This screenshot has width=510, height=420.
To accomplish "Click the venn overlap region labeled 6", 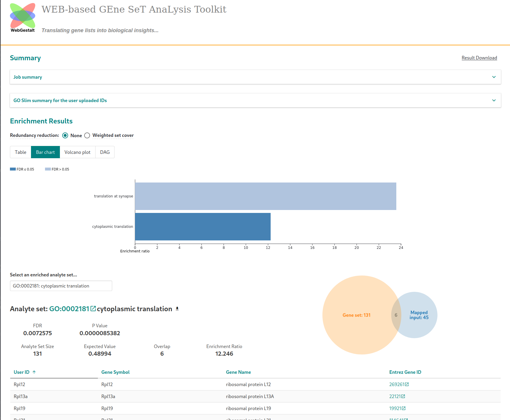I will [x=396, y=315].
